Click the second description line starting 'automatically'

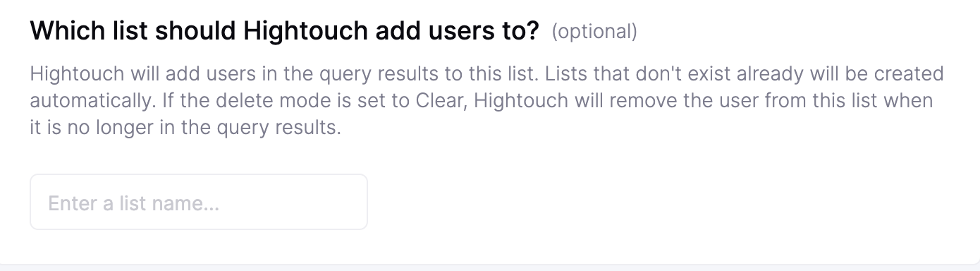tap(482, 102)
